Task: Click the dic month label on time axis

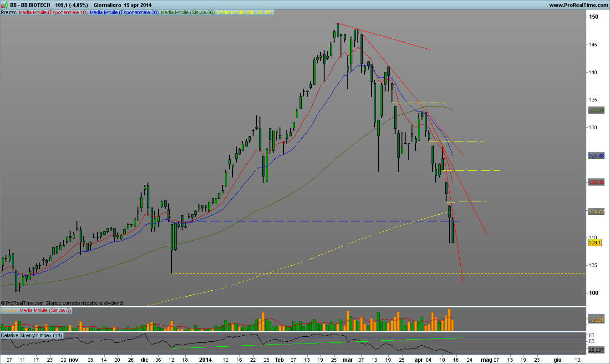Action: click(x=144, y=359)
